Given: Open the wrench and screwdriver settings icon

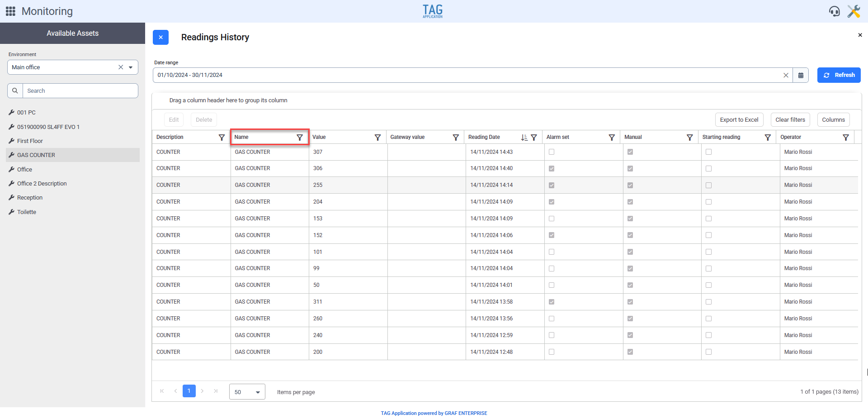Looking at the screenshot, I should point(854,11).
